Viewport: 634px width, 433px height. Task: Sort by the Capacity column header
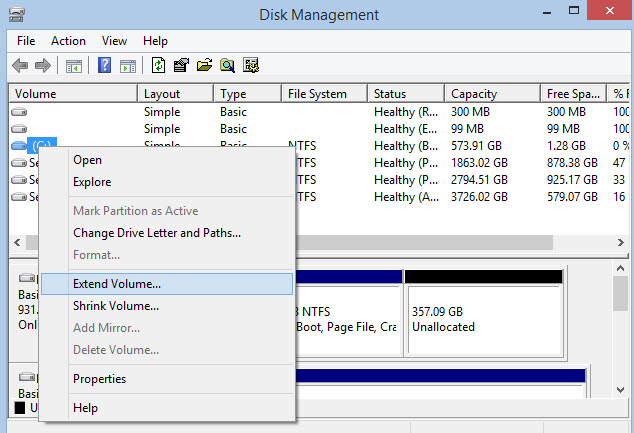click(x=492, y=94)
